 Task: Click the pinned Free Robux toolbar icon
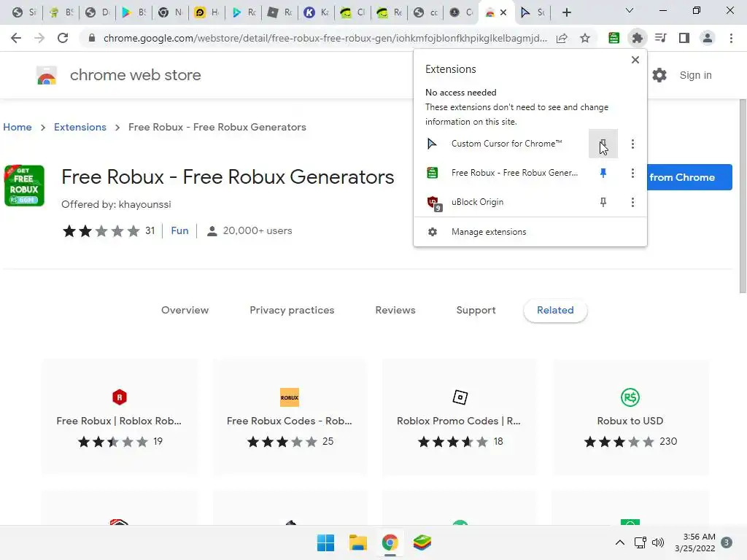pos(614,38)
